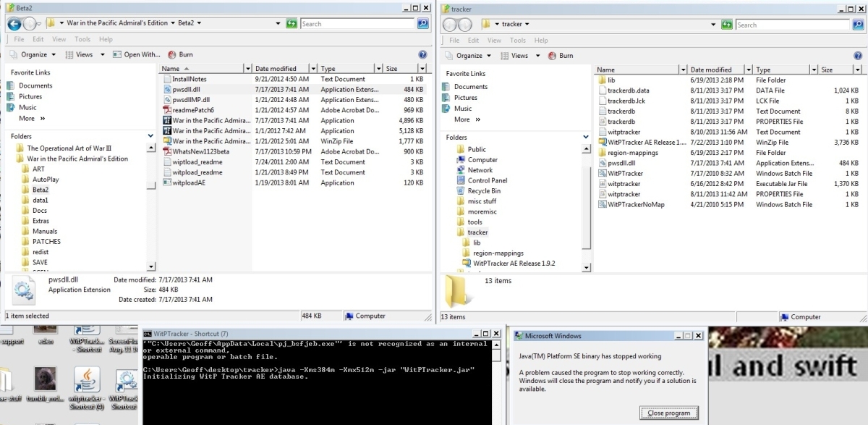Viewport: 868px width, 425px height.
Task: Open Edit menu in Beta2 window
Action: tap(38, 39)
